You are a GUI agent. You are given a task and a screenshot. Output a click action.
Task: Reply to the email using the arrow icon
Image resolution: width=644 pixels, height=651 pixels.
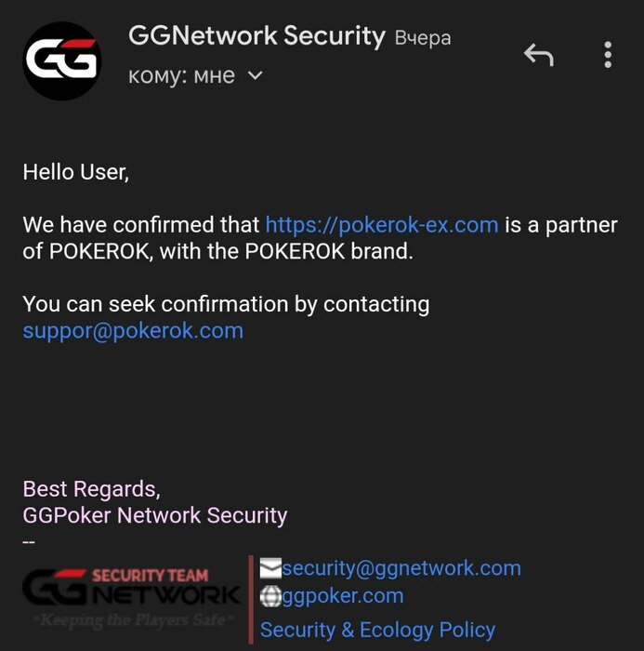coord(538,56)
